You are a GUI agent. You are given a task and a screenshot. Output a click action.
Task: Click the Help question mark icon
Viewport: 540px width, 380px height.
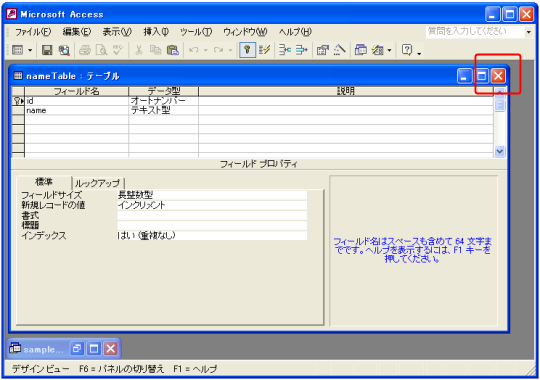pos(407,50)
